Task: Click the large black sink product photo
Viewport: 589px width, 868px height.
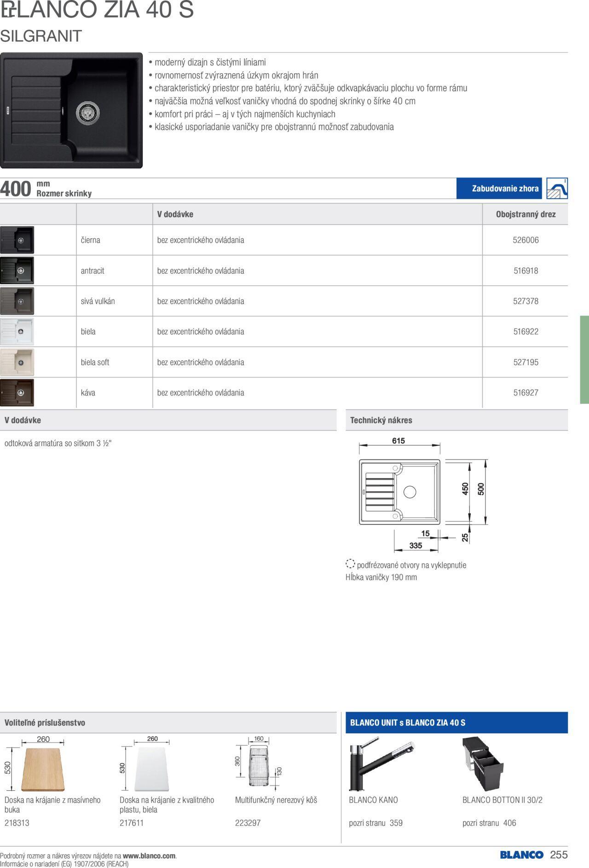Action: [71, 110]
